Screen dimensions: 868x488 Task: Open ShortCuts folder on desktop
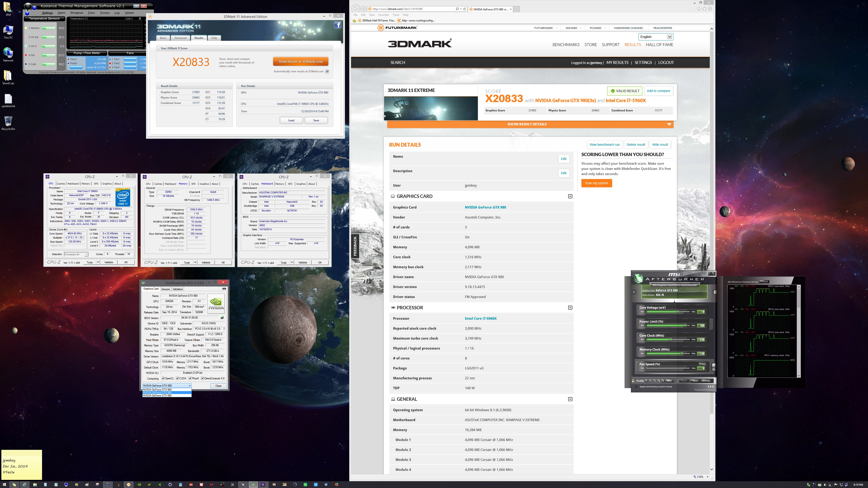tap(8, 77)
